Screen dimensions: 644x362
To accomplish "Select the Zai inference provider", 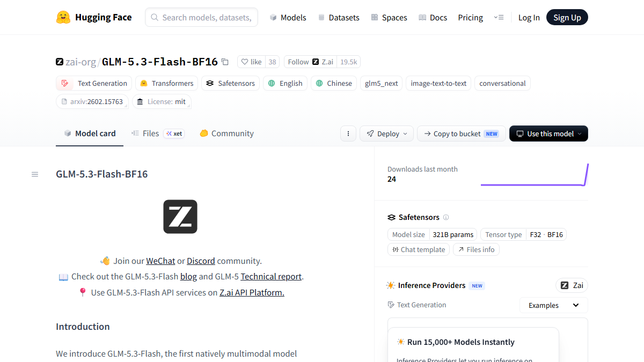I will [x=572, y=285].
